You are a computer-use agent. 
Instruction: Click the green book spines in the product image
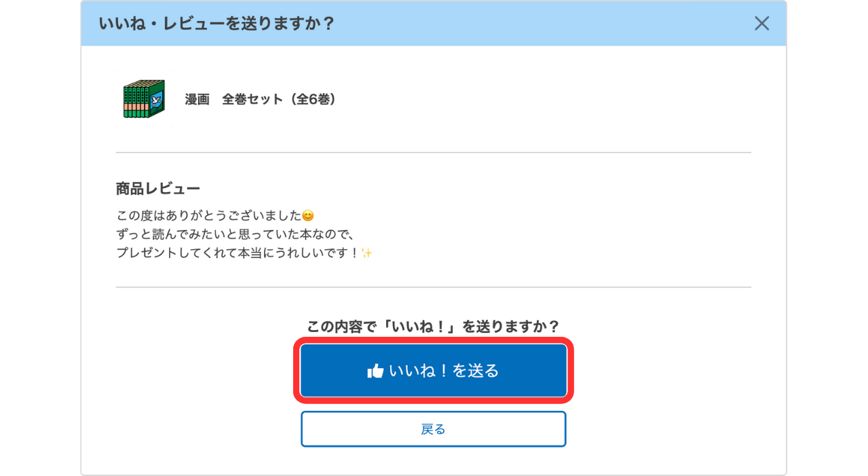(x=136, y=102)
